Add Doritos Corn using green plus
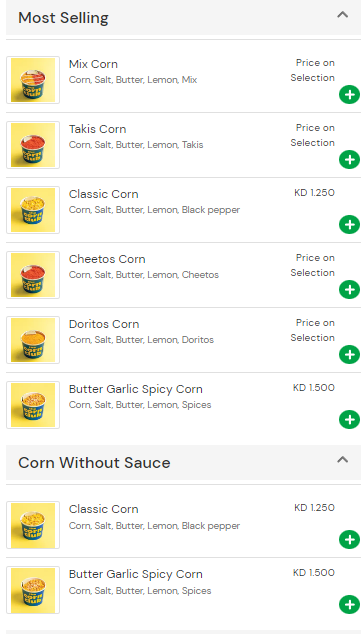Screen dimensions: 361x634 pyautogui.click(x=349, y=355)
